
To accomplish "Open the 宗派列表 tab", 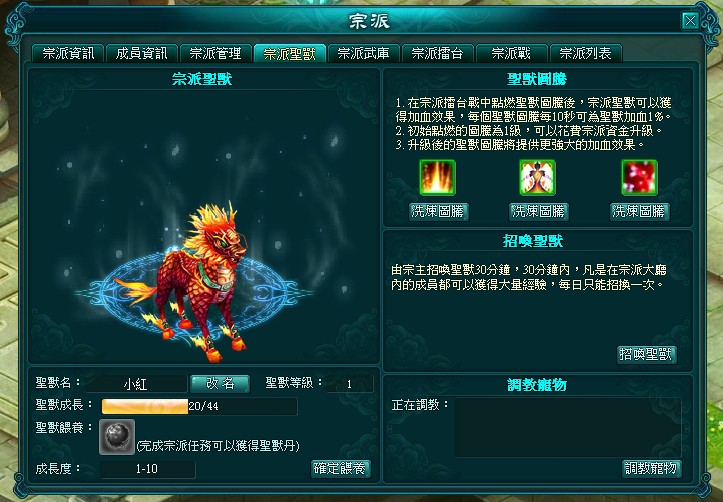I will click(586, 53).
